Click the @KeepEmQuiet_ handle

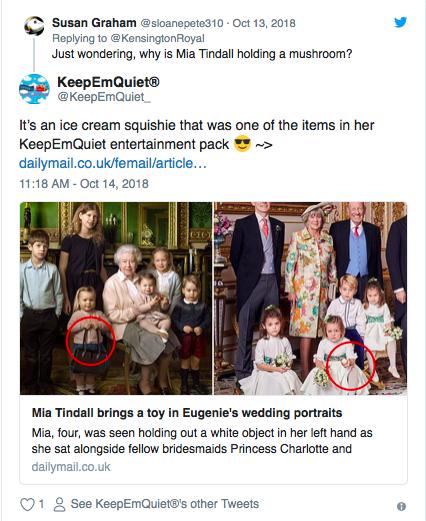(104, 97)
